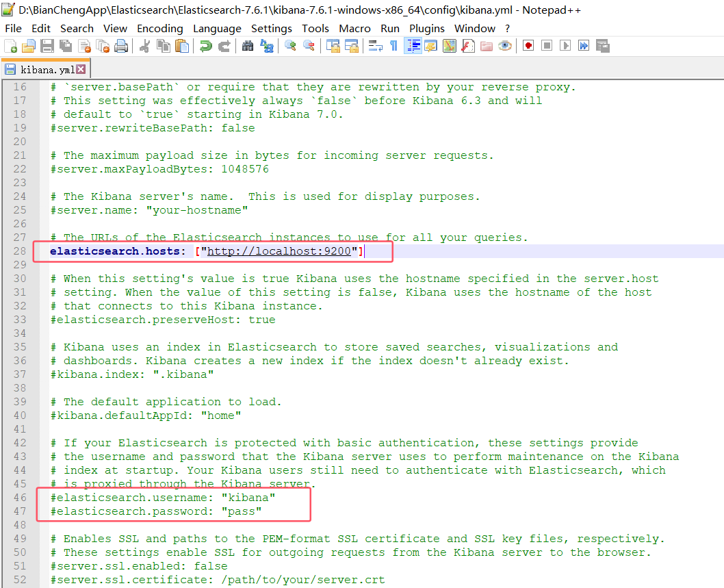Toggle synchronized horizontal scrolling icon

351,46
